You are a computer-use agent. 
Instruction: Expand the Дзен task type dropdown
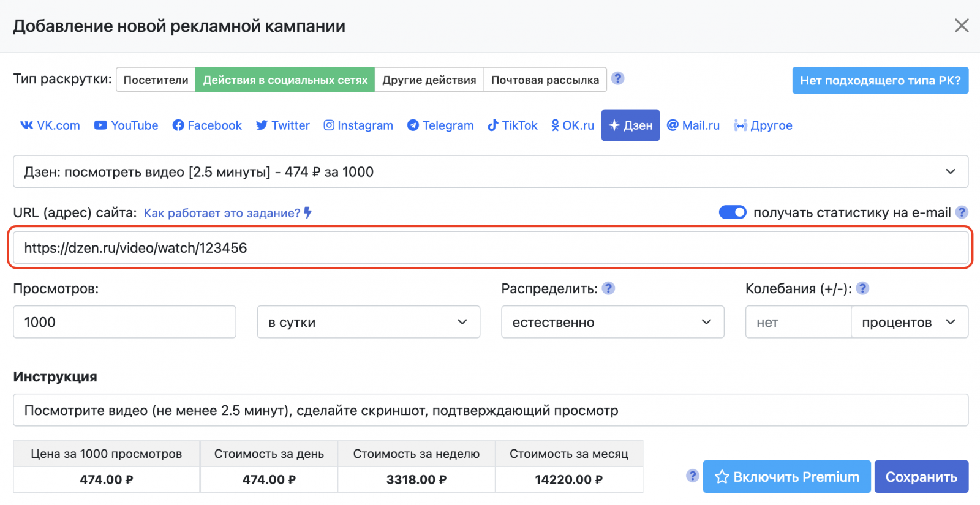pos(490,172)
